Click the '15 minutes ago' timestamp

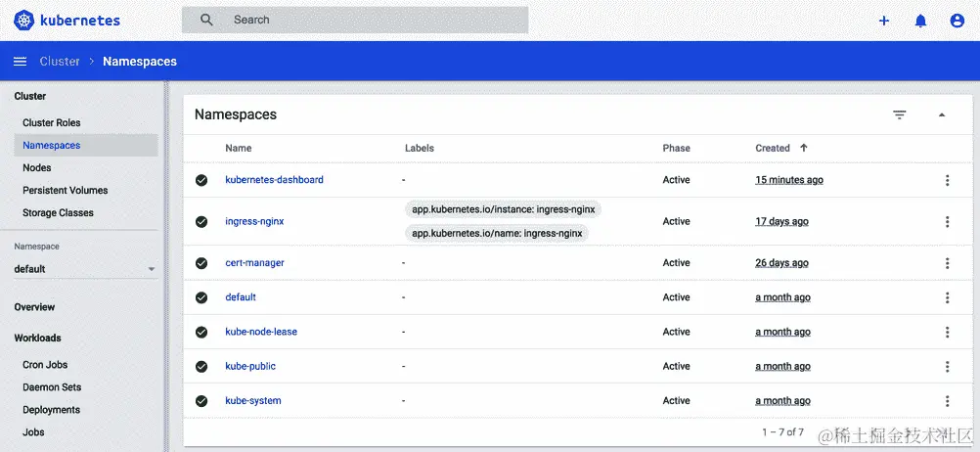789,180
